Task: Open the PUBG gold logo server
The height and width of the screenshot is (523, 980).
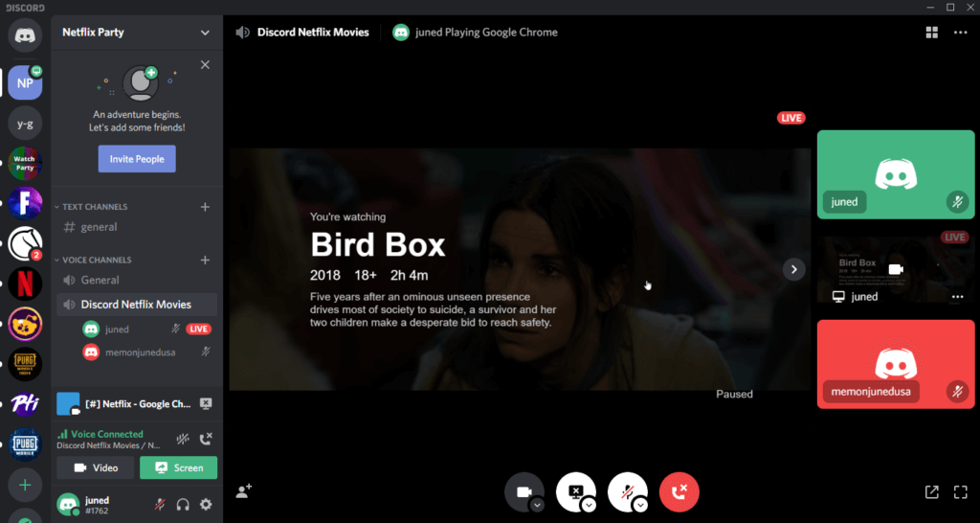Action: pyautogui.click(x=25, y=364)
